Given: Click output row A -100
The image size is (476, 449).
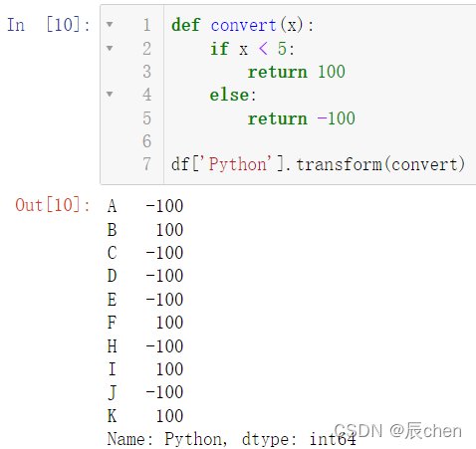Looking at the screenshot, I should tap(145, 206).
